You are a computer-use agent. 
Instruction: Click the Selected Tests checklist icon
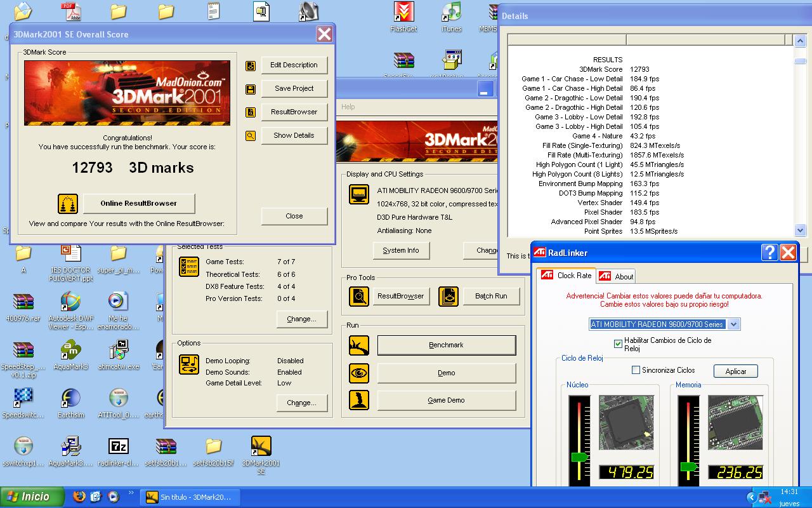[x=189, y=267]
